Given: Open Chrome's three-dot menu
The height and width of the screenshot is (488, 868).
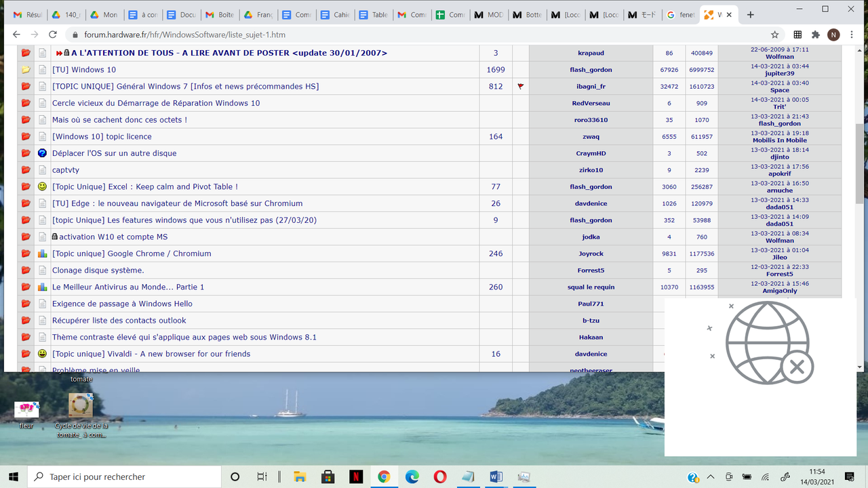Looking at the screenshot, I should click(852, 35).
